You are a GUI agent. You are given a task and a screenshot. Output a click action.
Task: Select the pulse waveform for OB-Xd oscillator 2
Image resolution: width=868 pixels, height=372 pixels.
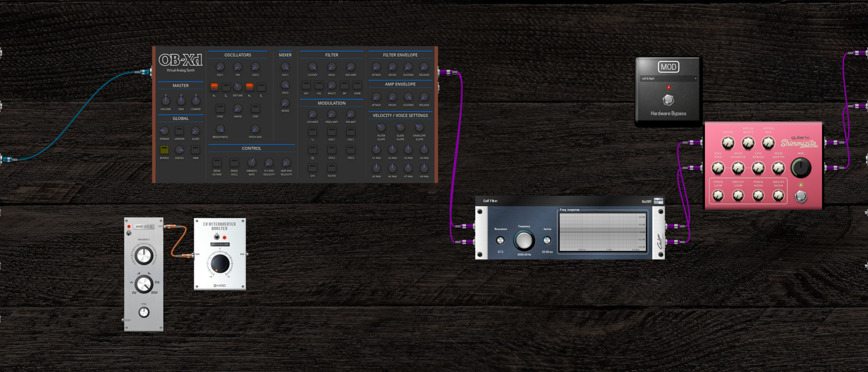click(261, 87)
